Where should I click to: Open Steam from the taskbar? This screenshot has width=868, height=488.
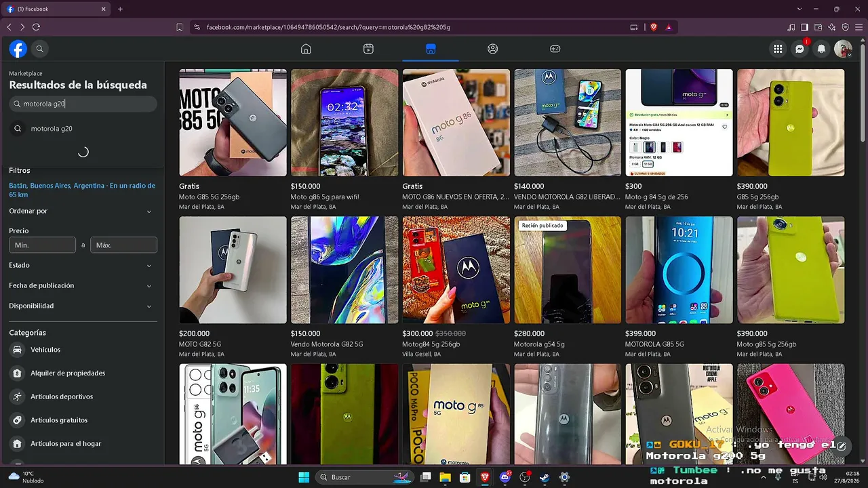(x=544, y=477)
